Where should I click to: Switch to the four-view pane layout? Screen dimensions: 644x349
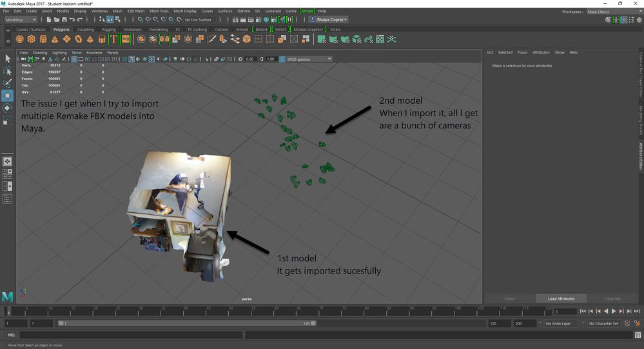pyautogui.click(x=7, y=174)
